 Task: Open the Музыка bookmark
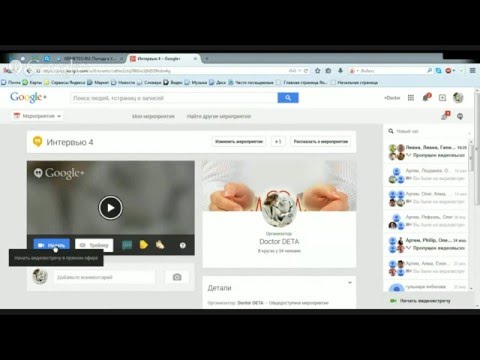(x=196, y=82)
